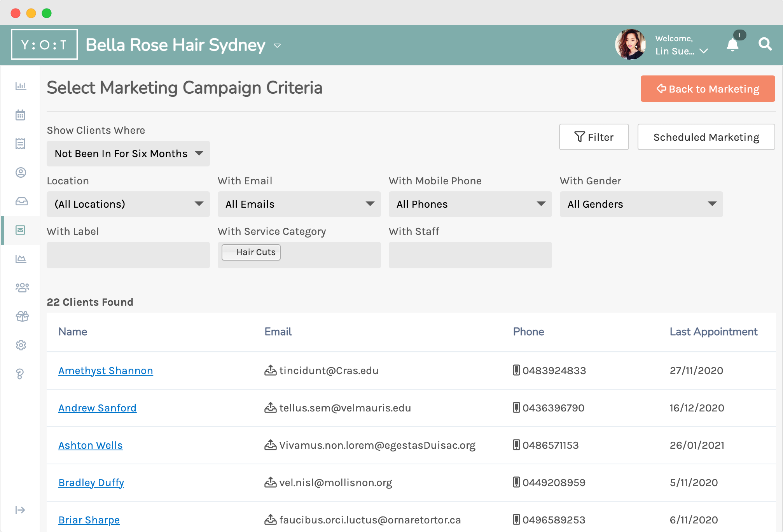Screen dimensions: 783x532
Task: Click the Hair Cuts service category tag
Action: [251, 252]
